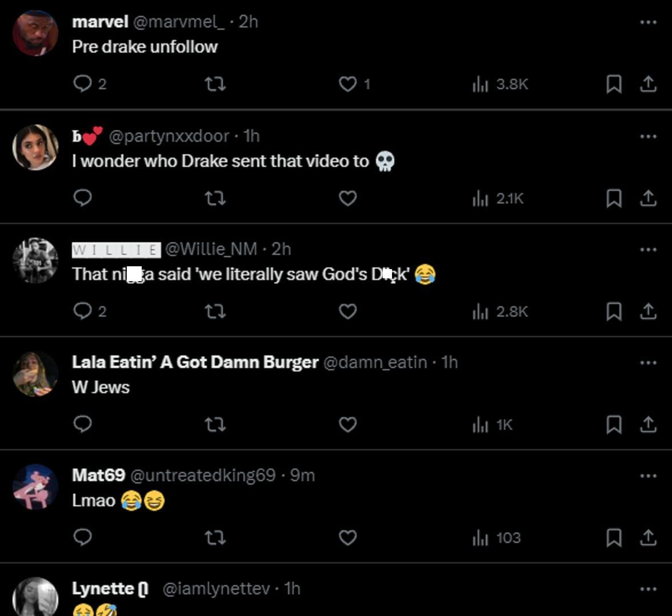Image resolution: width=672 pixels, height=616 pixels.
Task: Open more options for marvel's tweet
Action: coord(648,22)
